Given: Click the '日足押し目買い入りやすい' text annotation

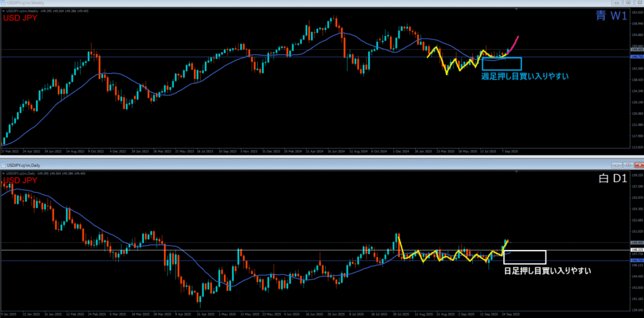Looking at the screenshot, I should [548, 271].
